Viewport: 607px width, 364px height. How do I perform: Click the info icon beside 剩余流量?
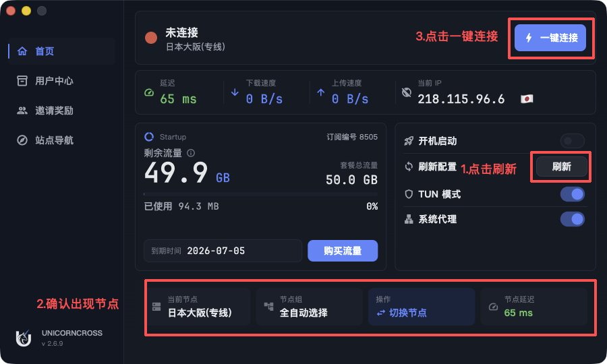click(x=191, y=153)
